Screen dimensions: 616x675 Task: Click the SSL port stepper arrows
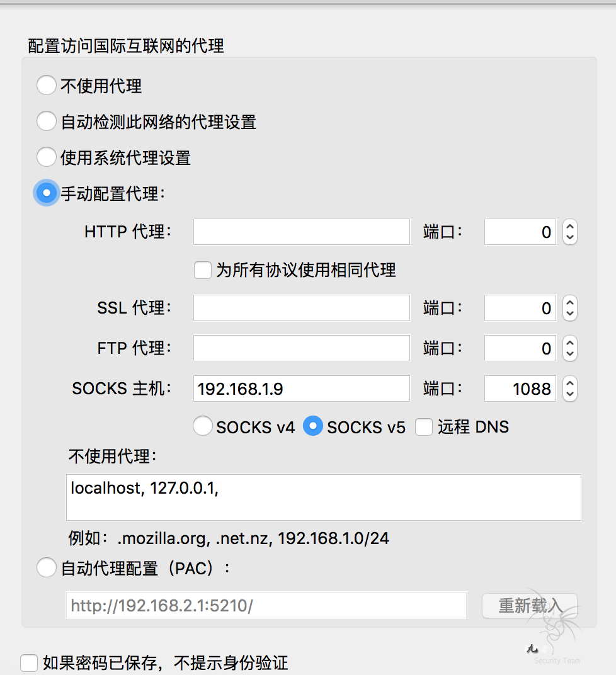click(x=570, y=308)
